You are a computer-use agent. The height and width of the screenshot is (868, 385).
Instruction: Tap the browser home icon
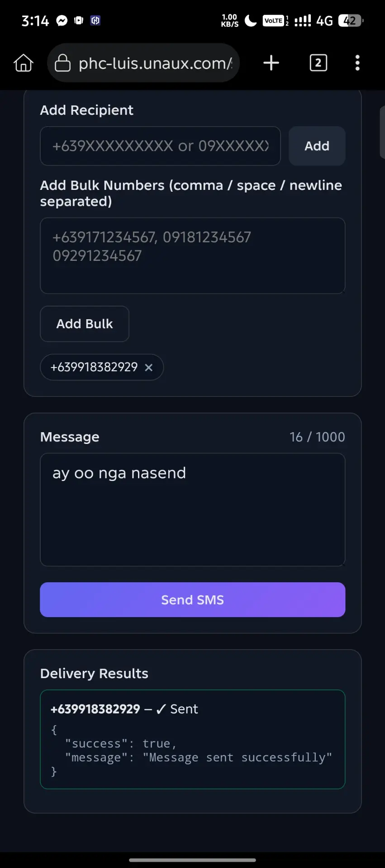point(24,63)
